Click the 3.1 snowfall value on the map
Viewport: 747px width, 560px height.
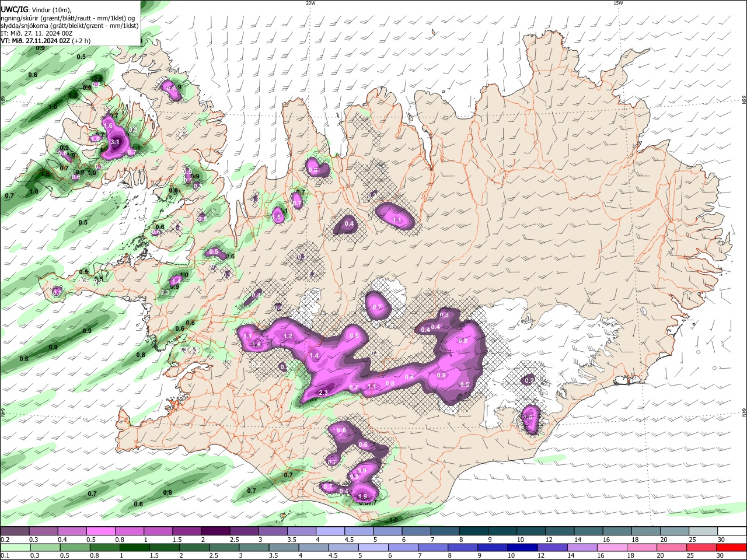pos(115,142)
